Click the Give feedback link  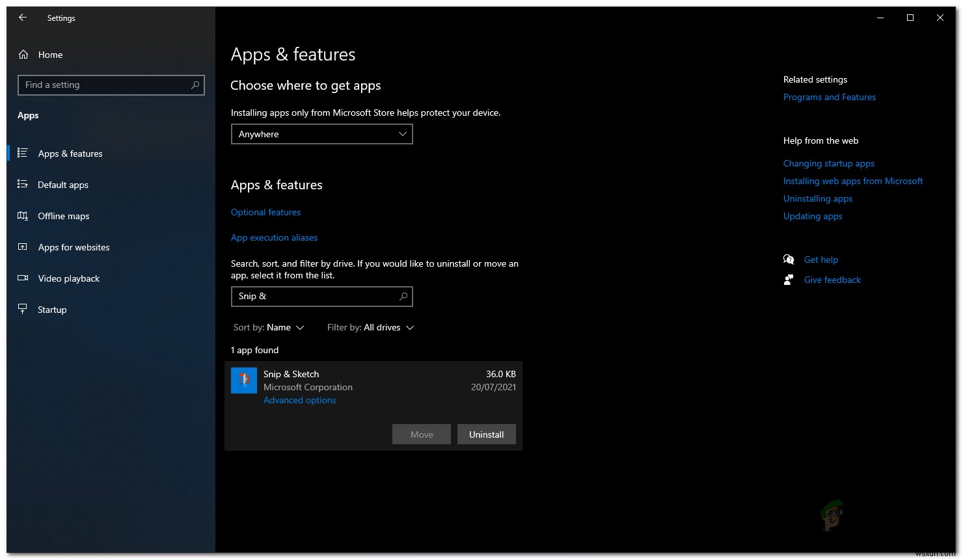[x=832, y=280]
